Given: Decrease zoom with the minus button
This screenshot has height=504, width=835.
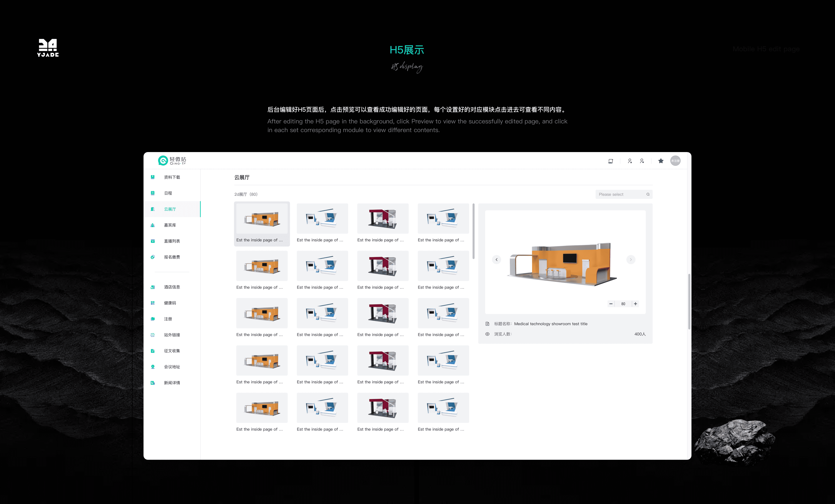Looking at the screenshot, I should coord(611,304).
